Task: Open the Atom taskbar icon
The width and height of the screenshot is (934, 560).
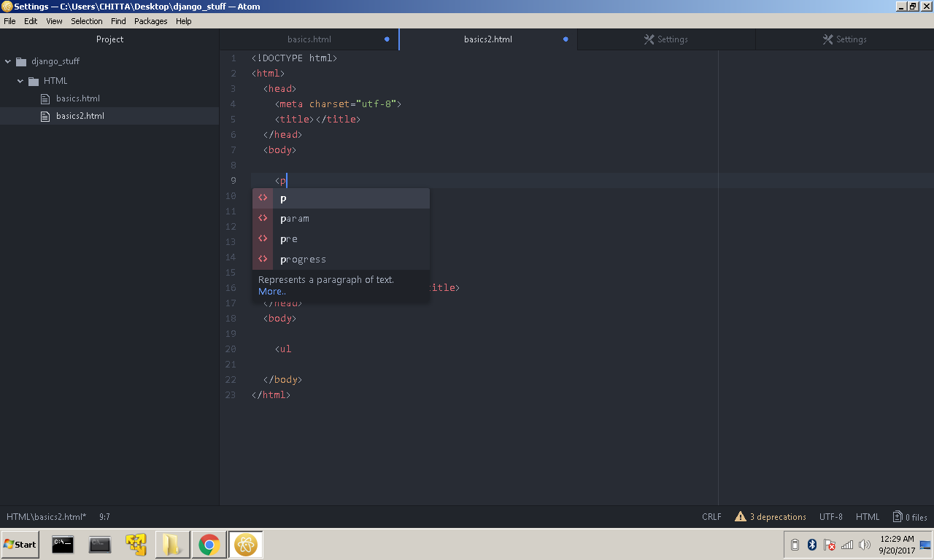Action: click(x=246, y=545)
